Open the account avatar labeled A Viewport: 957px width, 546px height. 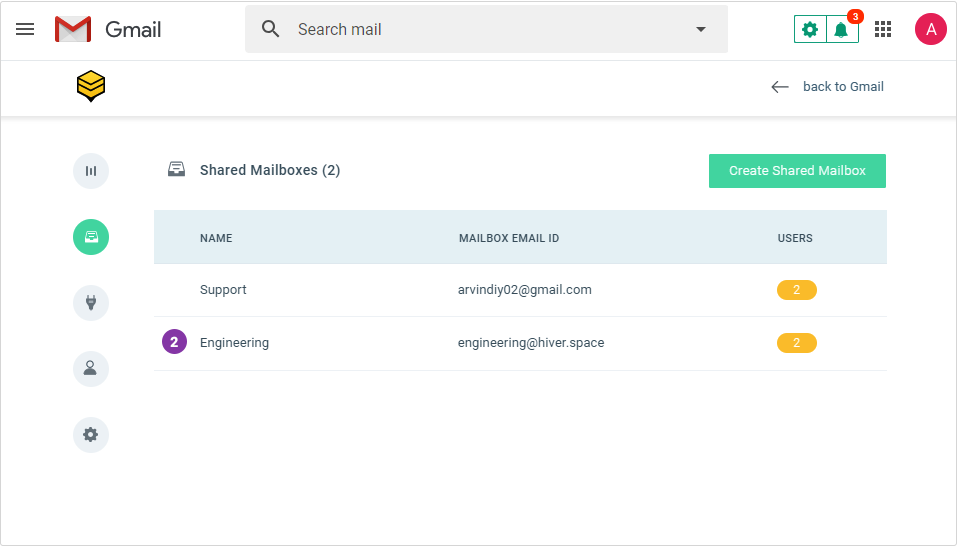coord(930,29)
